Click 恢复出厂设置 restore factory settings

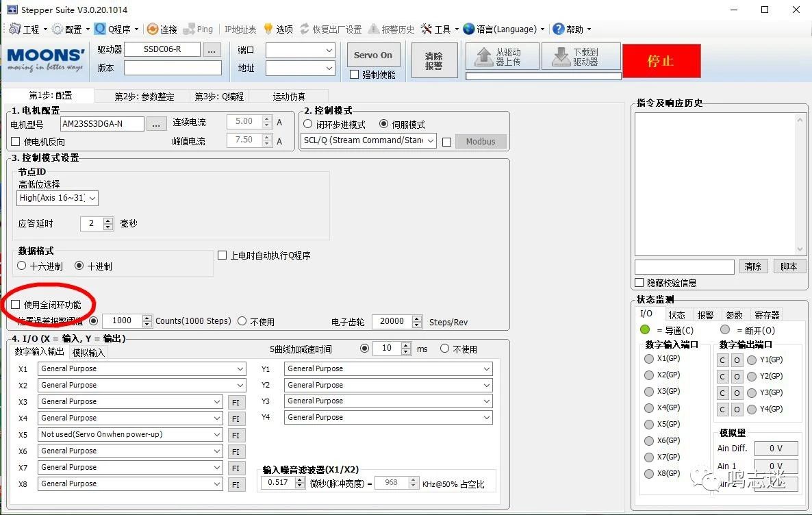coord(331,29)
